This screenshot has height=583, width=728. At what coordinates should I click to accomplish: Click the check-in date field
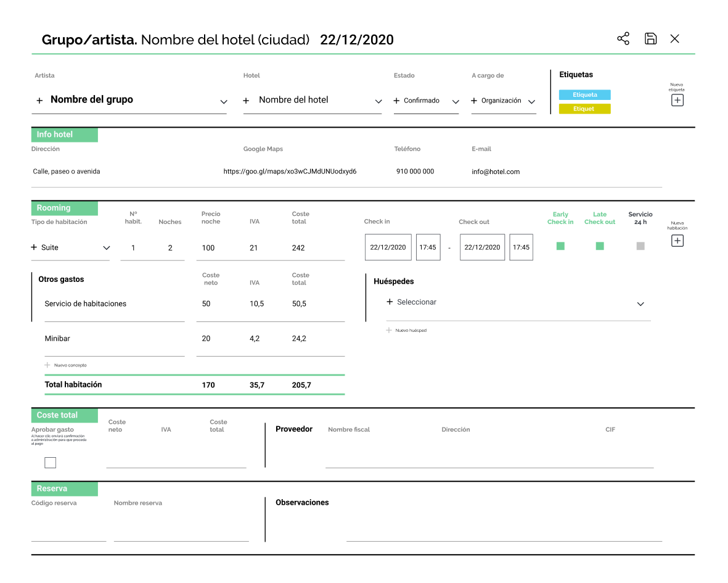tap(388, 247)
